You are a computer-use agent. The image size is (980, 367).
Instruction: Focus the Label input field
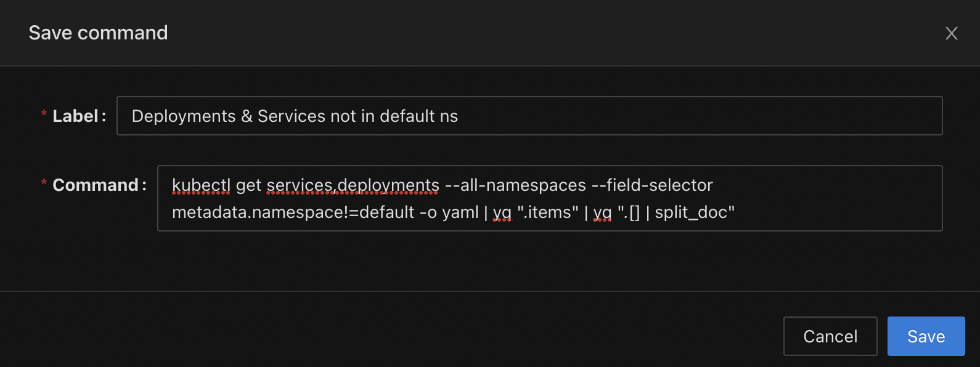[678, 116]
